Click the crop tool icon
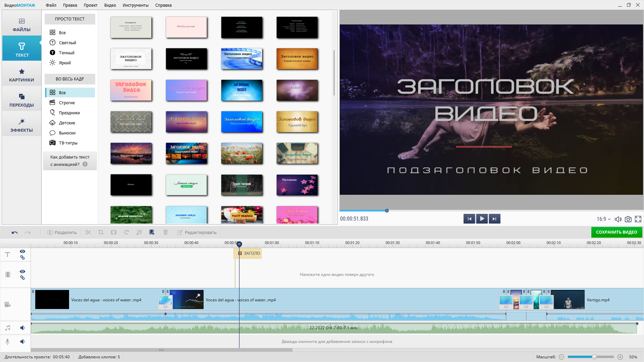The width and height of the screenshot is (644, 362). click(101, 232)
